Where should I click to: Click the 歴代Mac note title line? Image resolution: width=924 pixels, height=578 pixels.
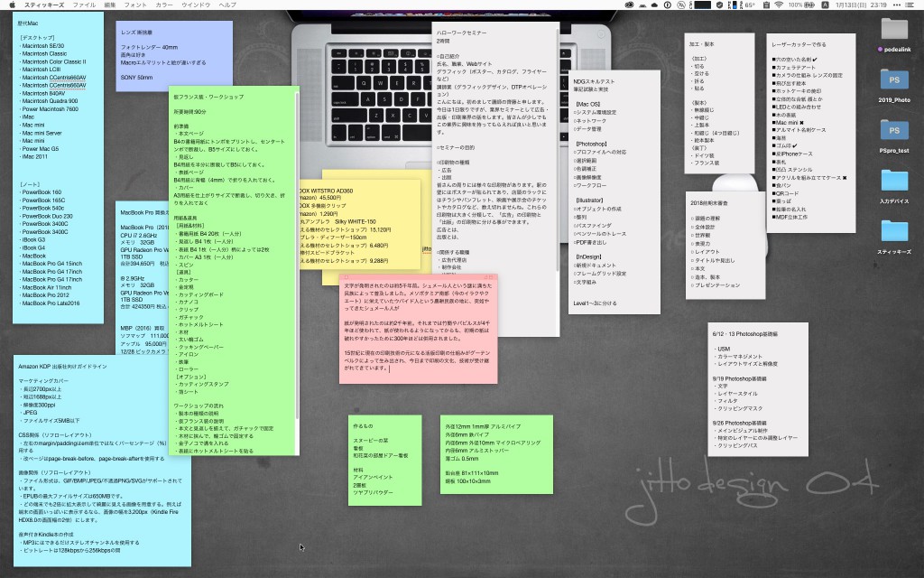28,23
